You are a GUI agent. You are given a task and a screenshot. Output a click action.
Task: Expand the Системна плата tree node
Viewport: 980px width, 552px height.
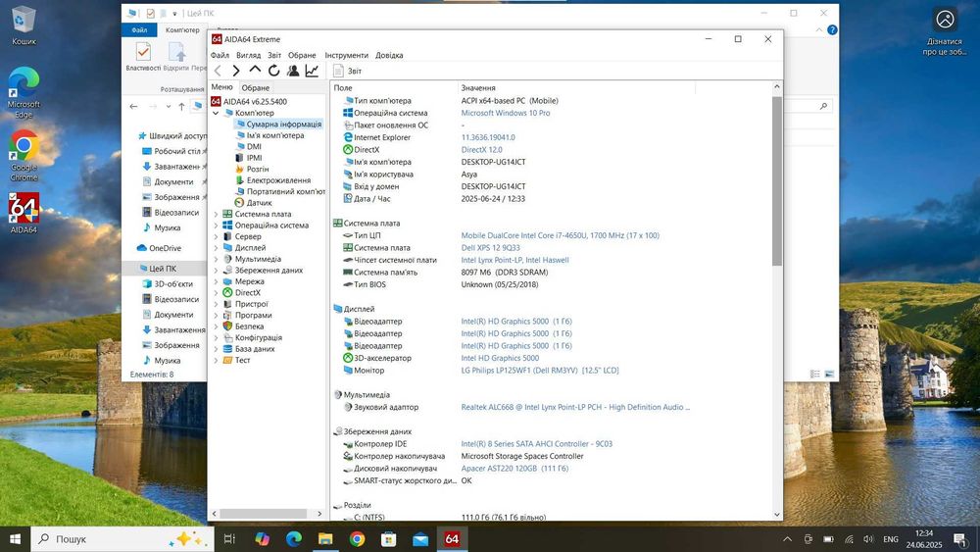(216, 214)
